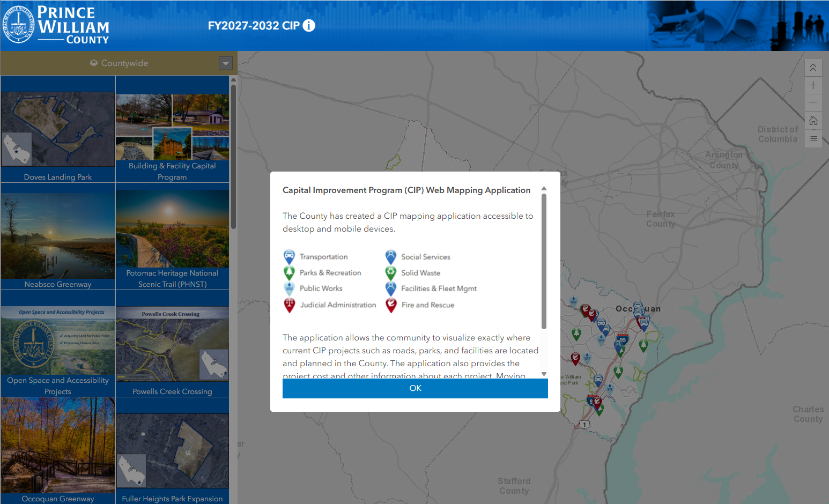Click the Solid Waste legend label
Viewport: 829px width, 504px height.
421,273
